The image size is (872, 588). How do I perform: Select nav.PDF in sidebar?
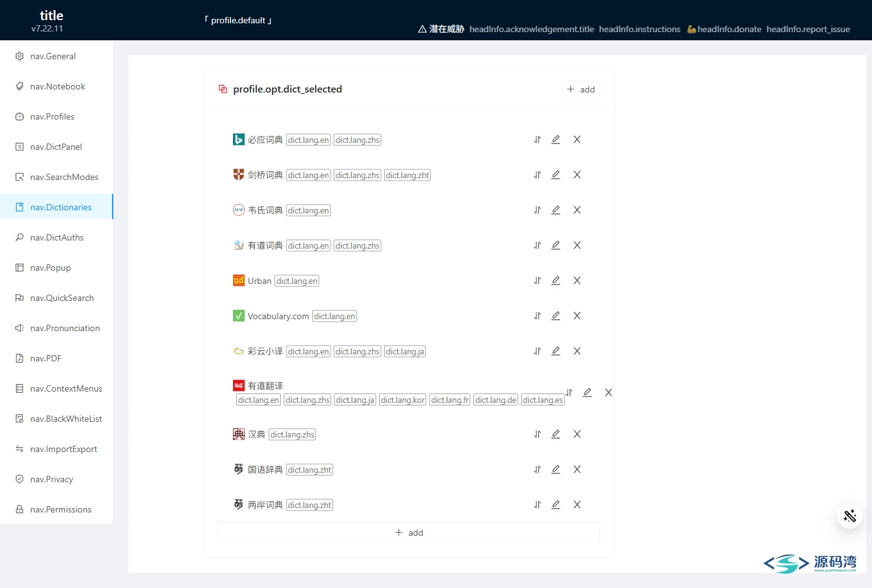(x=56, y=358)
